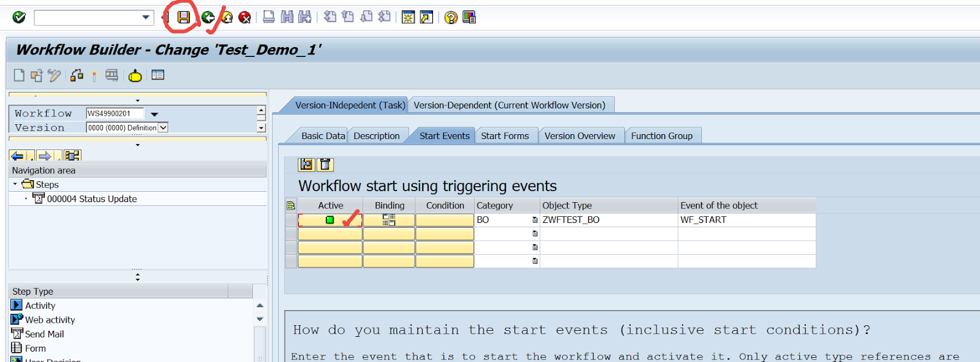The height and width of the screenshot is (362, 980).
Task: Click the down arrow of the Step Type scrollbar
Action: click(260, 319)
